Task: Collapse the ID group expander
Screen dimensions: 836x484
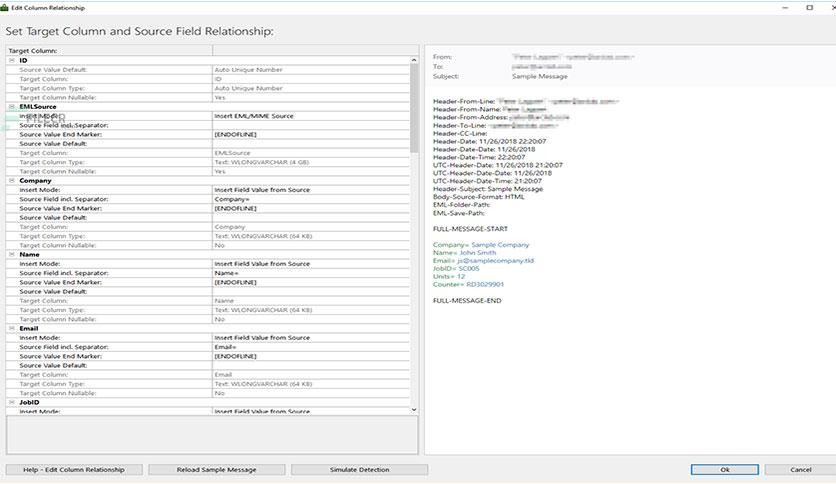Action: click(x=12, y=60)
